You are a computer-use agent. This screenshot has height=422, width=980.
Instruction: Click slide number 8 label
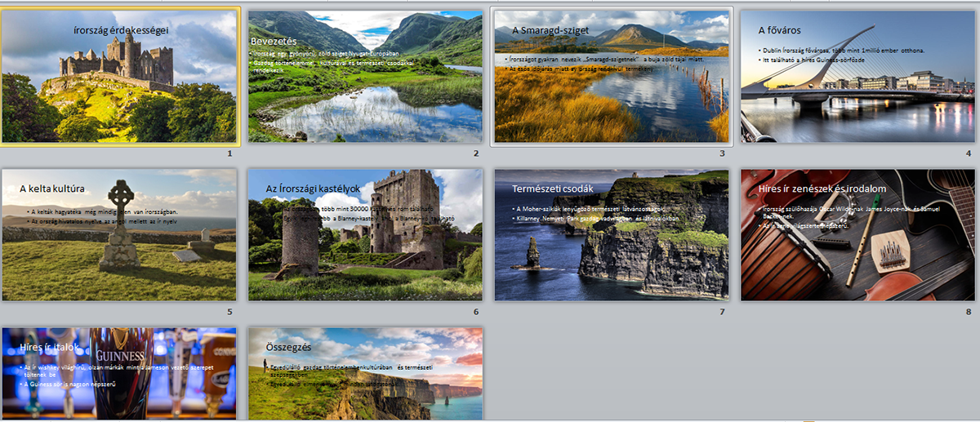[x=969, y=312]
